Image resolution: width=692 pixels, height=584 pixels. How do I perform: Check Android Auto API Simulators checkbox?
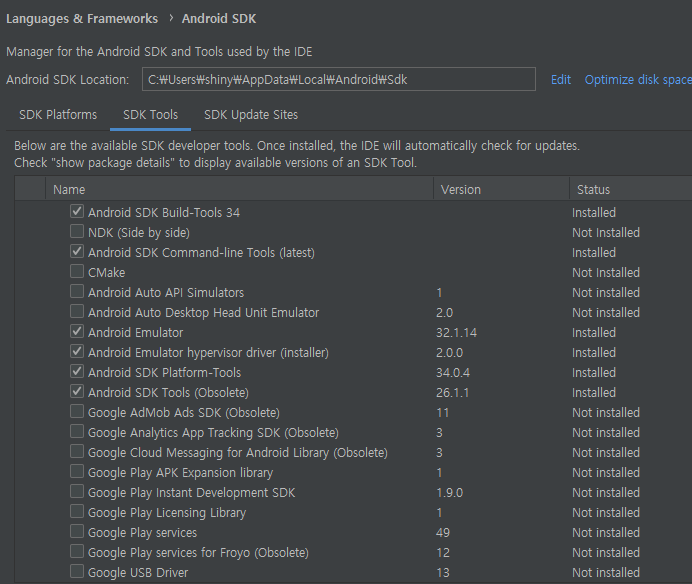77,291
